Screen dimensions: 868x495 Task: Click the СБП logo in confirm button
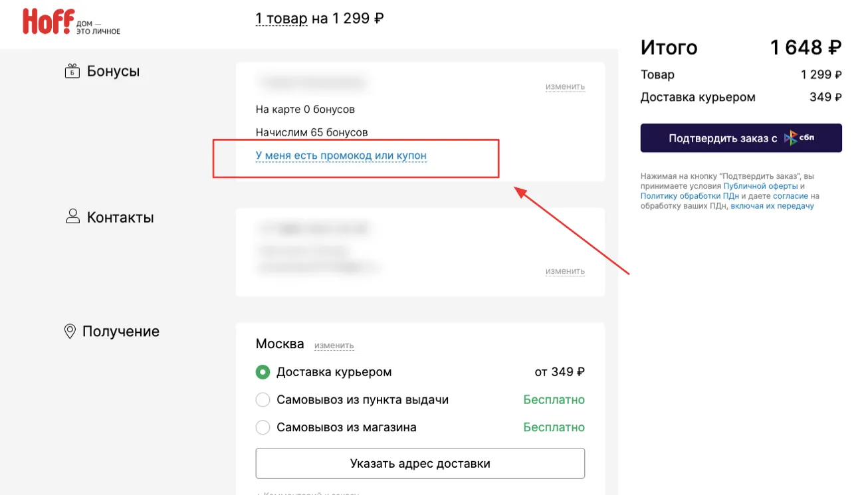click(x=800, y=138)
